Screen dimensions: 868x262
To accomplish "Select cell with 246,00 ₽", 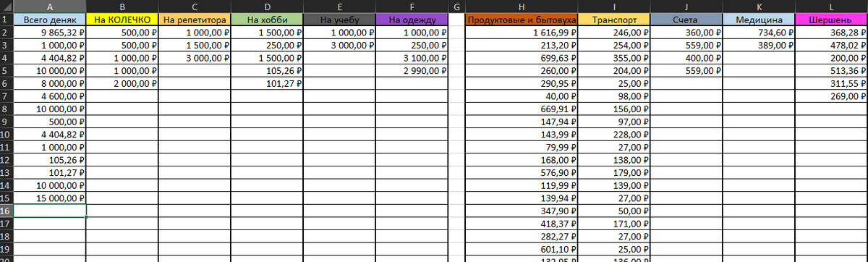I will click(x=613, y=33).
